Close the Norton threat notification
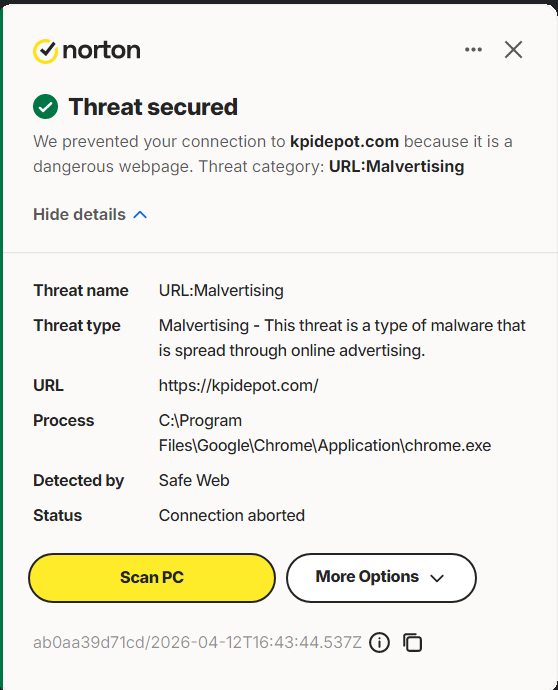Viewport: 558px width, 690px height. (x=513, y=49)
